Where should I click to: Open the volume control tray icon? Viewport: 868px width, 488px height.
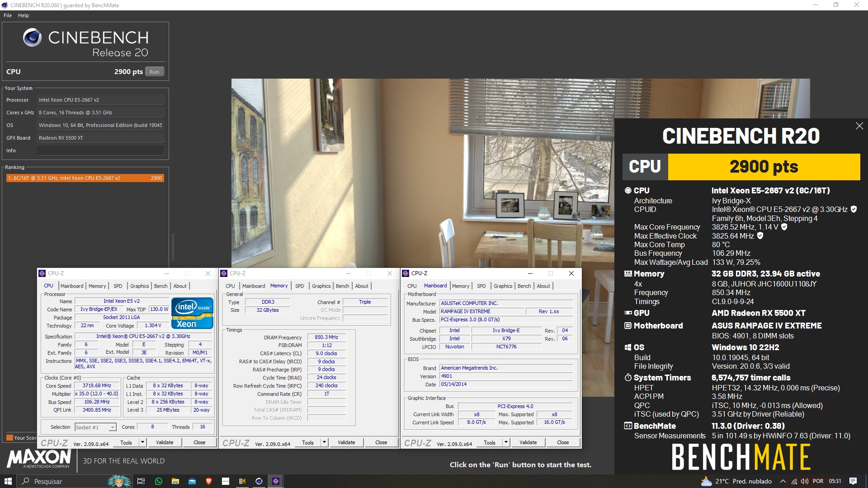tap(805, 481)
